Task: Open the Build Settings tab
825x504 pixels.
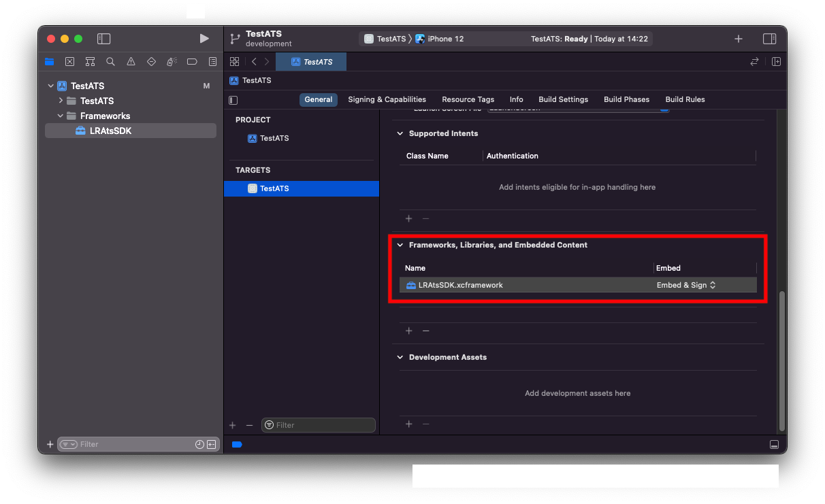Action: click(564, 99)
